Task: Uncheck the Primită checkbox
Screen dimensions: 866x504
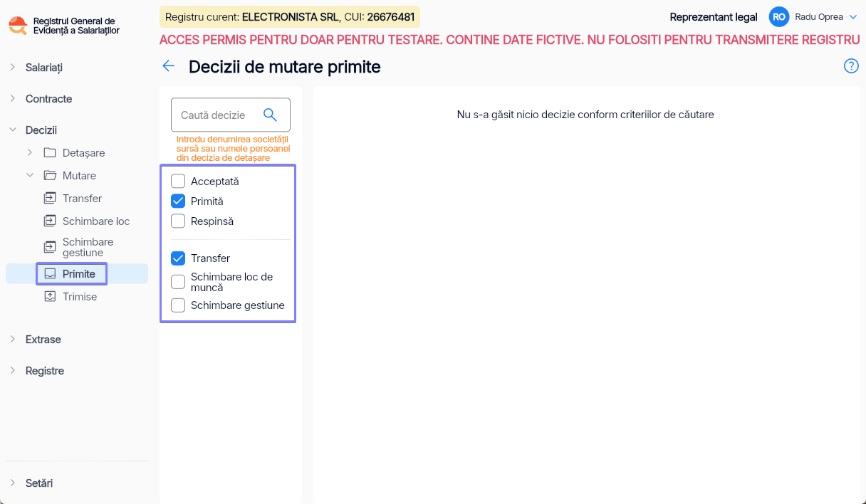Action: (178, 201)
